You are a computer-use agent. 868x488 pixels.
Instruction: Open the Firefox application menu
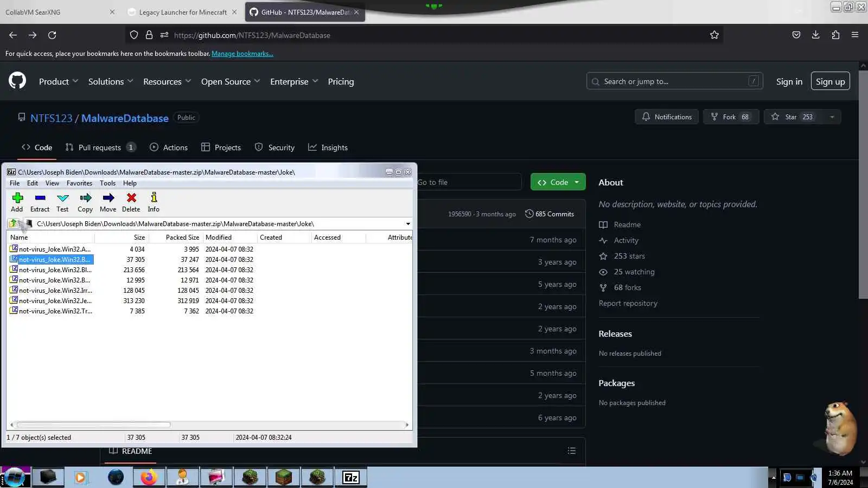[855, 35]
